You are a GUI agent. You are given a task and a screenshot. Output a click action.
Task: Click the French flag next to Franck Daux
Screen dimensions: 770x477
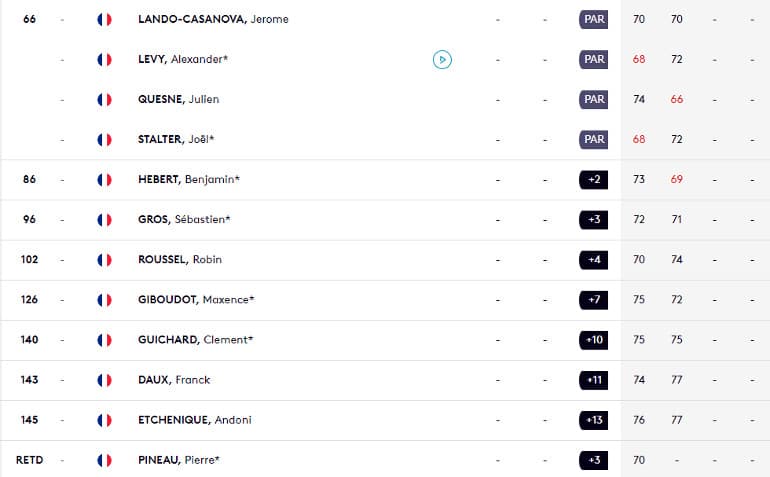coord(104,380)
